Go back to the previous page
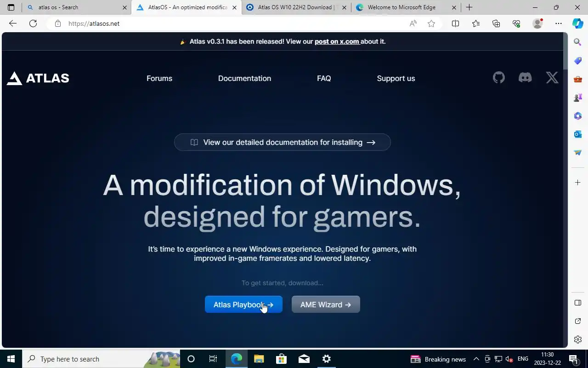Screen dimensions: 588x368 pyautogui.click(x=13, y=23)
